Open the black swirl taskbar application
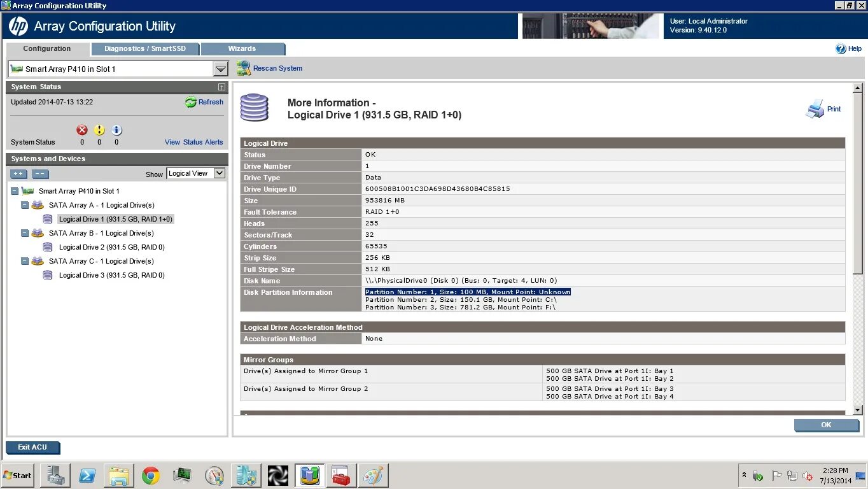Image resolution: width=868 pixels, height=489 pixels. coord(278,476)
